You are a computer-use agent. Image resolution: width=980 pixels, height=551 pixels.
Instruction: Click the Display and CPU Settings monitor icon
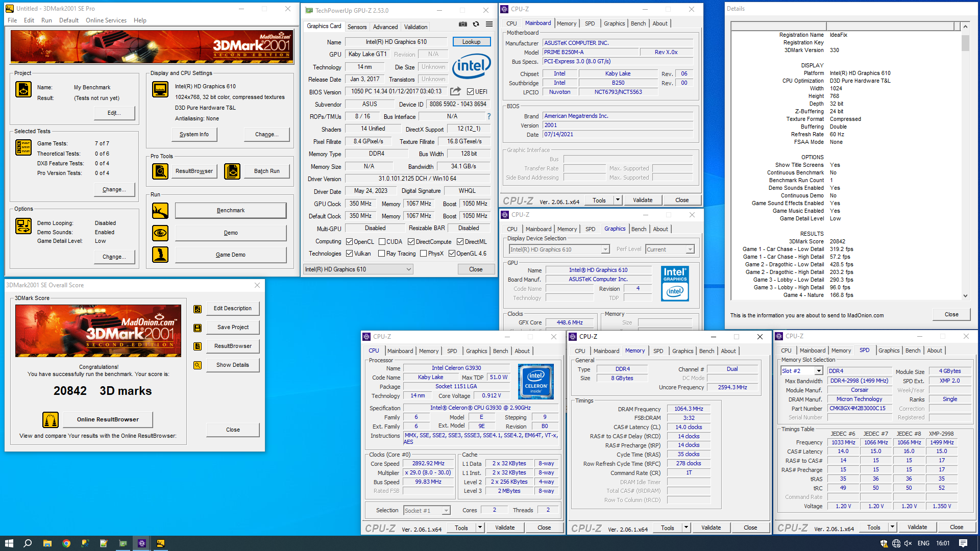[x=160, y=89]
